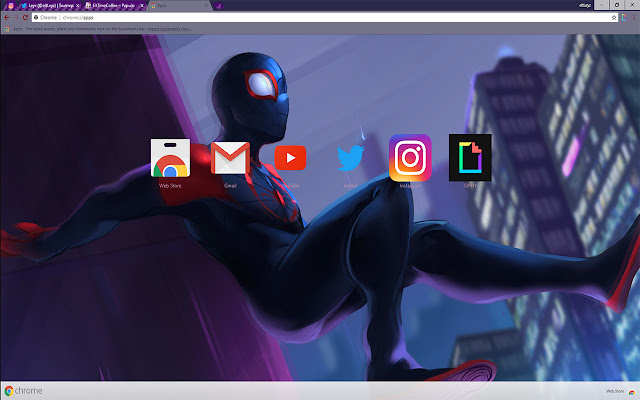The image size is (640, 400).
Task: Open the GIPHY extension in toolbar
Action: pyautogui.click(x=624, y=17)
